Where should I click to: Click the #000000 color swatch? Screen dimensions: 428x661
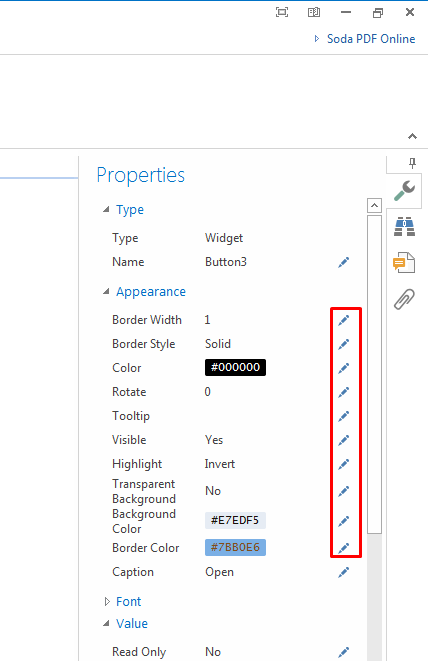click(235, 367)
